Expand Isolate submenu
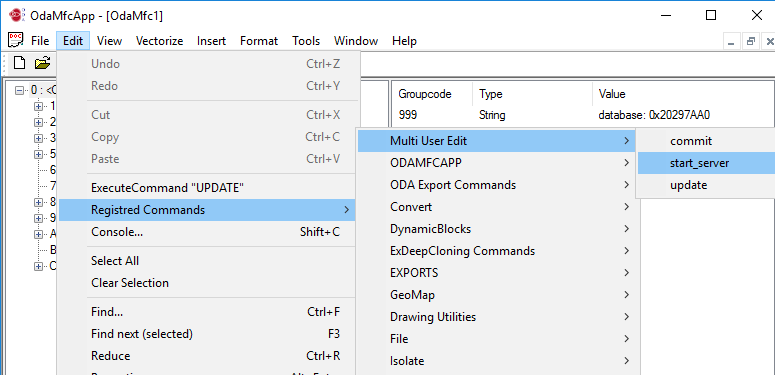This screenshot has width=775, height=375. (x=498, y=361)
